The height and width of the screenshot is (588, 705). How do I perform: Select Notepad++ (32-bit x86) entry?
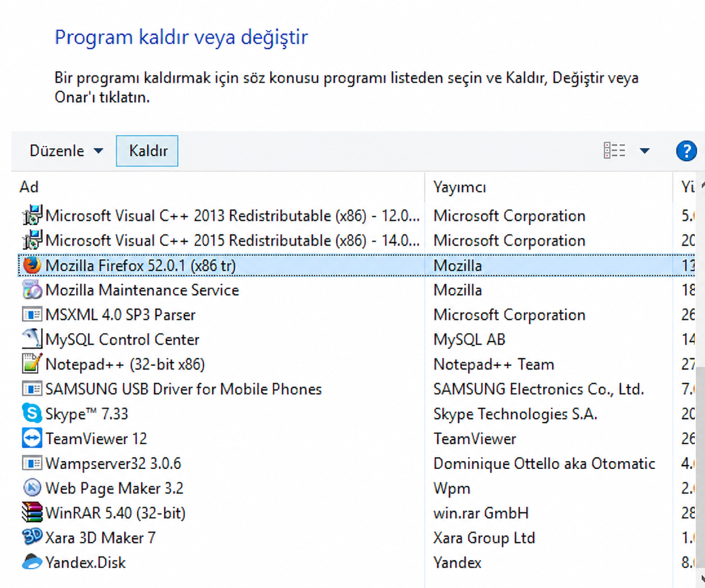(356, 364)
